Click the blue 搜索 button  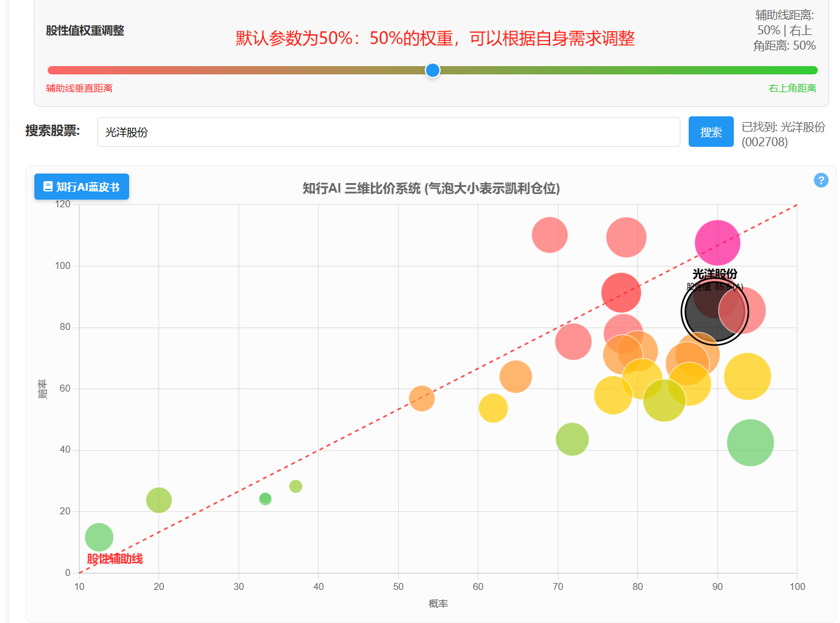tap(711, 132)
